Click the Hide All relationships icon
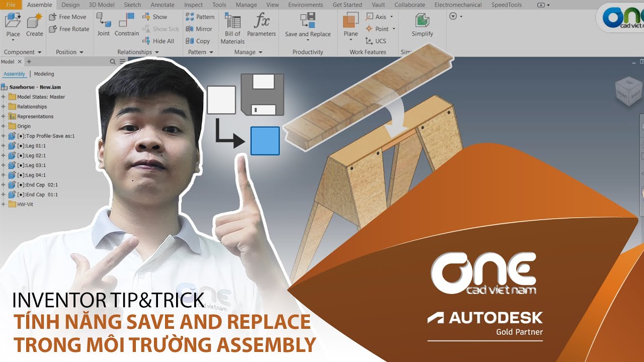This screenshot has width=644, height=362. (x=146, y=41)
